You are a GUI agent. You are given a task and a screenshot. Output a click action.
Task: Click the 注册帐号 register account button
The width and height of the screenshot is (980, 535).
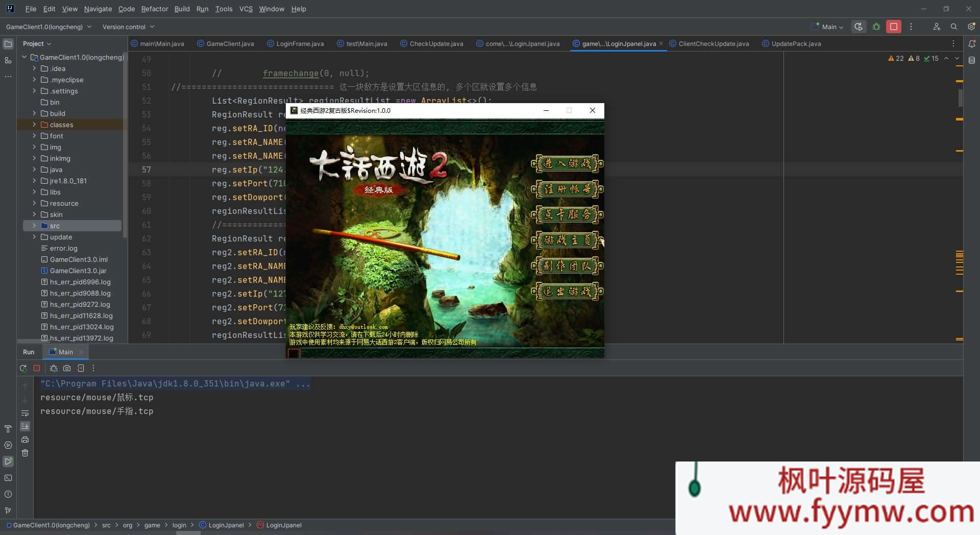pyautogui.click(x=567, y=189)
